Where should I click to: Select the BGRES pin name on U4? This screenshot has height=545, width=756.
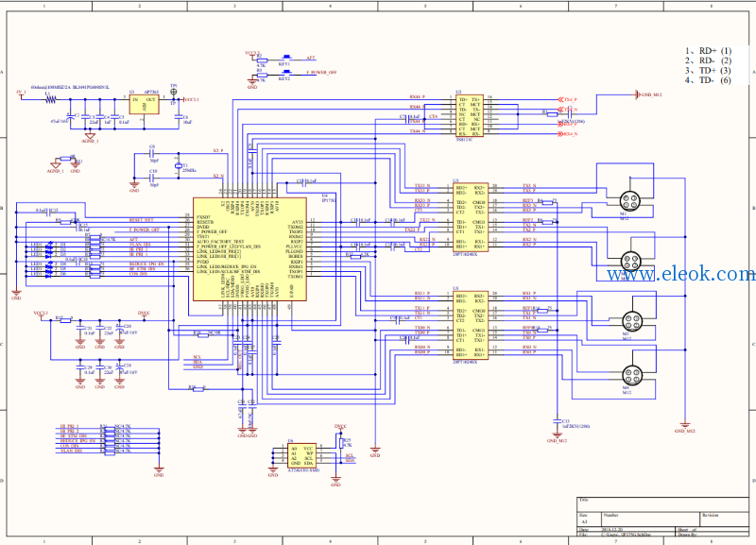tap(296, 257)
